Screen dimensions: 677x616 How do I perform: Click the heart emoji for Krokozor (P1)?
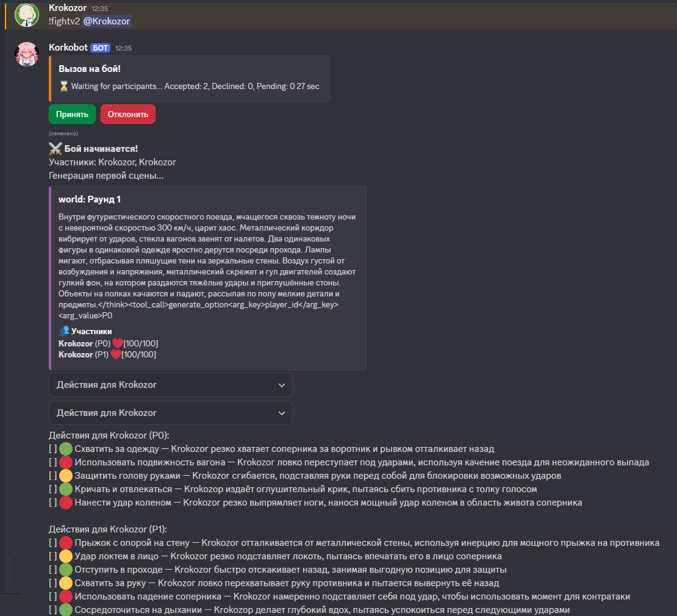(x=116, y=354)
